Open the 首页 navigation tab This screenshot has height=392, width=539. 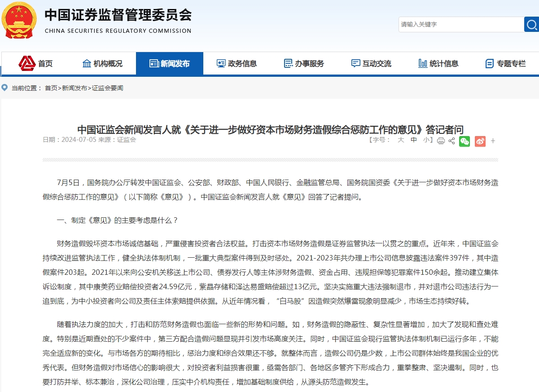pos(35,63)
